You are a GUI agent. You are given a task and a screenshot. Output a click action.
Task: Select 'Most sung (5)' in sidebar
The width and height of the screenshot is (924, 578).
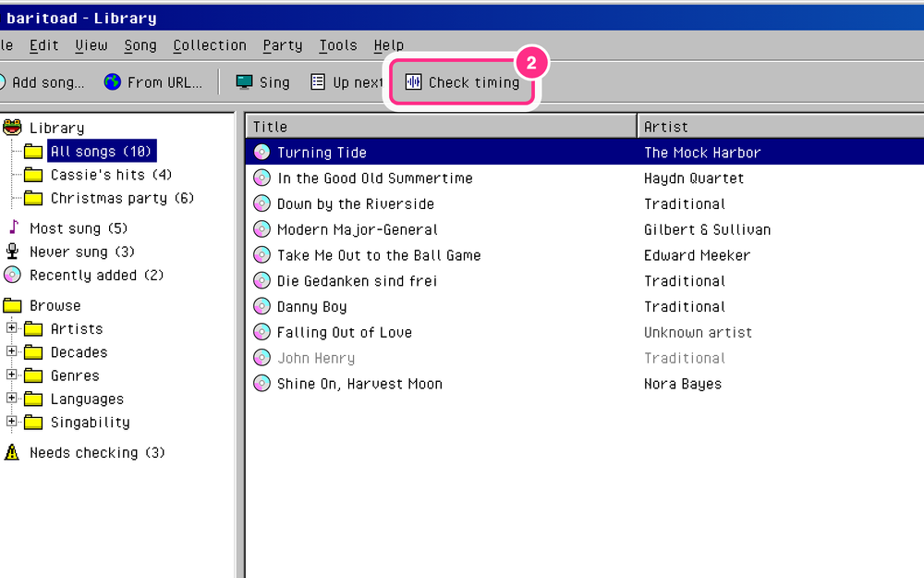point(79,228)
